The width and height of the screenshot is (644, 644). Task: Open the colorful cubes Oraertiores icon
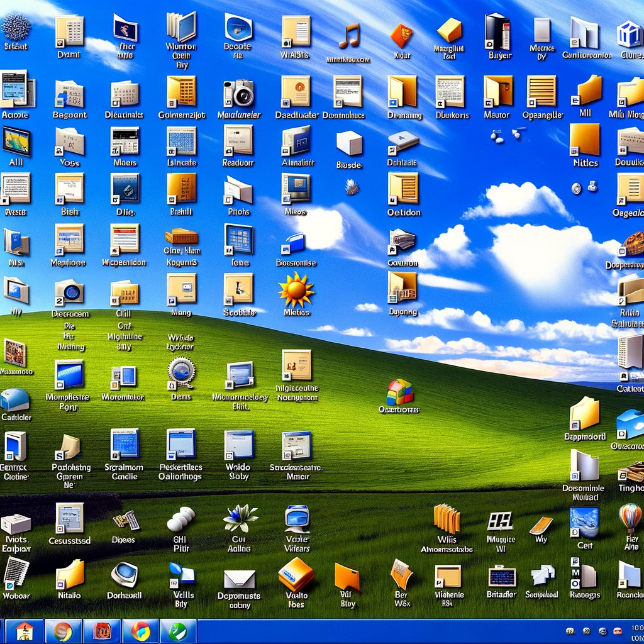coord(399,392)
